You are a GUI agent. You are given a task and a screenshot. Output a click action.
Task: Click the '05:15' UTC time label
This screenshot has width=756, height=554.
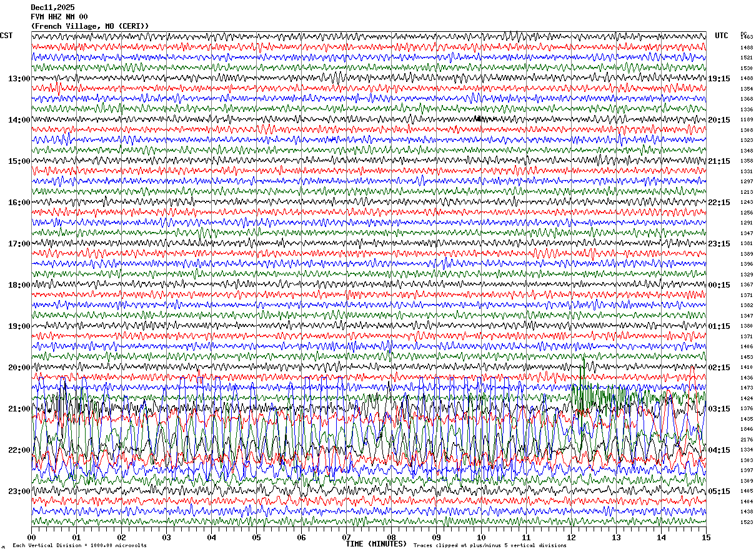(x=719, y=491)
